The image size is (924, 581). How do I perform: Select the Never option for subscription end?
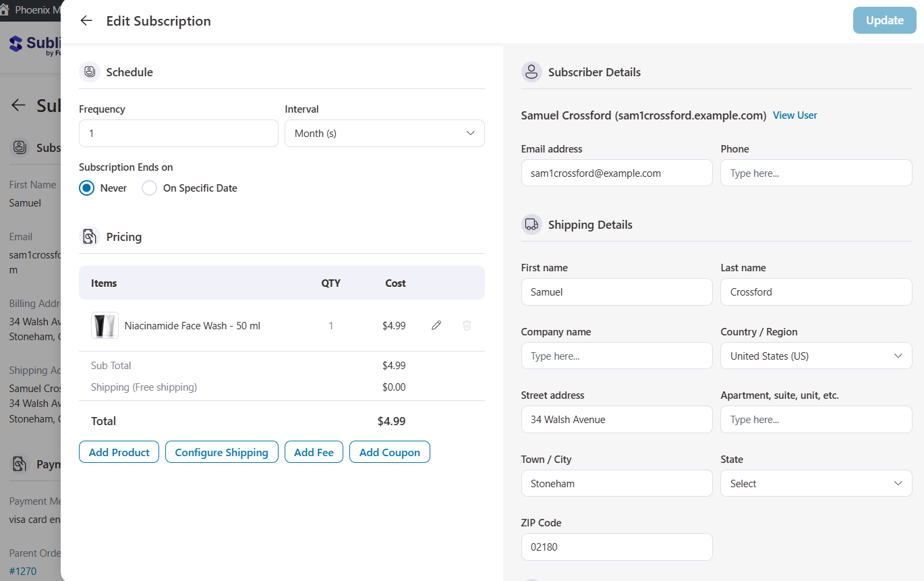click(88, 188)
